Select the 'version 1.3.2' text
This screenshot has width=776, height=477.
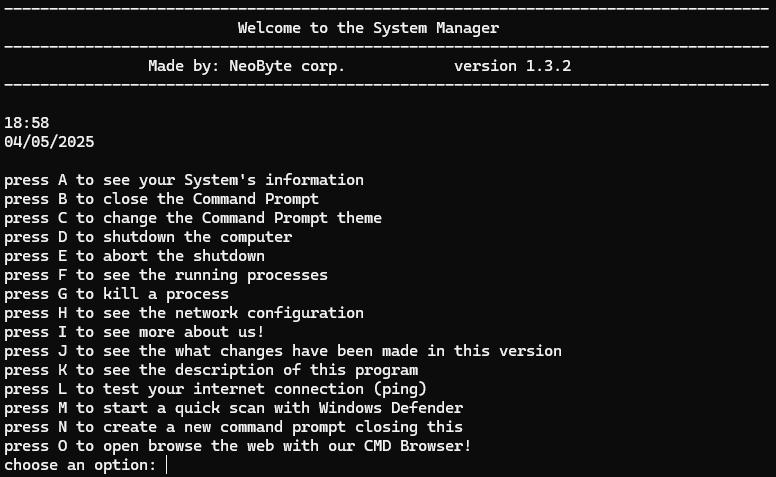513,66
